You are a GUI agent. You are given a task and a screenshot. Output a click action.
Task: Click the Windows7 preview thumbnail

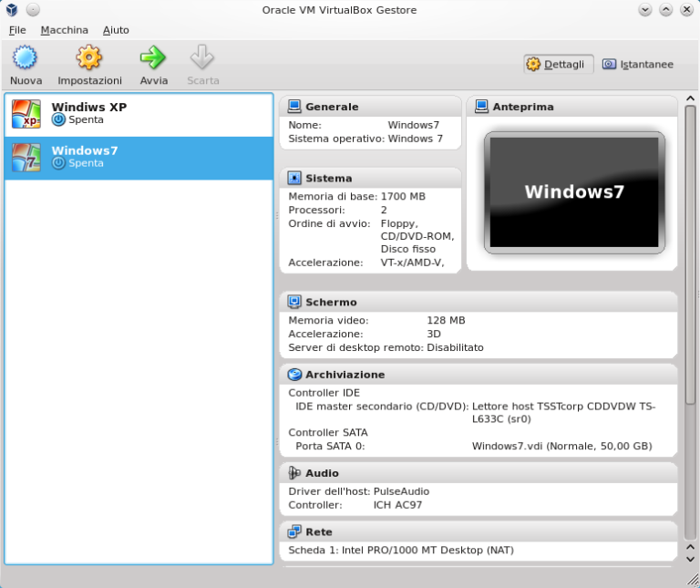(573, 191)
